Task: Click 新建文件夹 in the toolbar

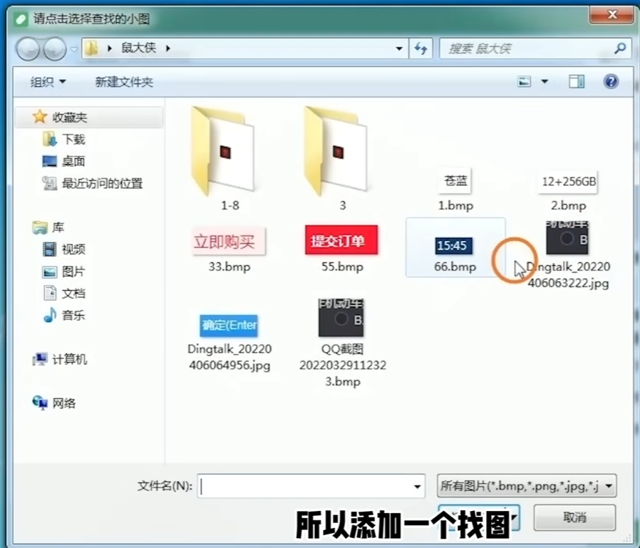Action: tap(124, 81)
